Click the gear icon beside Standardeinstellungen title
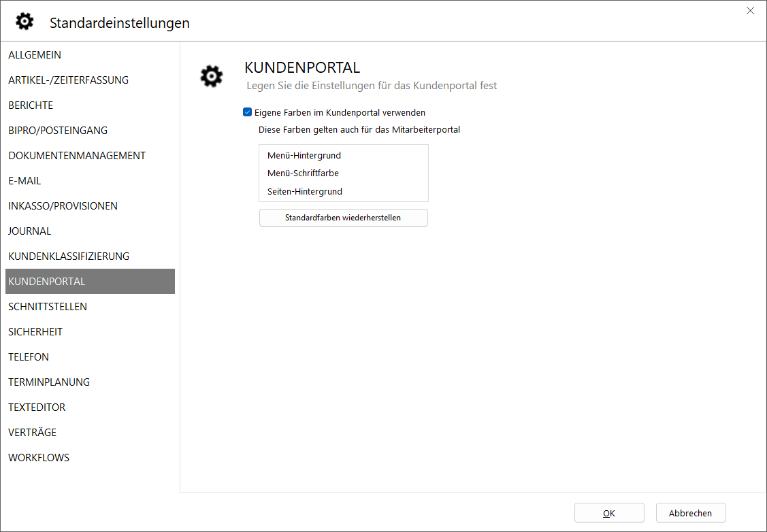Image resolution: width=767 pixels, height=532 pixels. click(x=25, y=22)
